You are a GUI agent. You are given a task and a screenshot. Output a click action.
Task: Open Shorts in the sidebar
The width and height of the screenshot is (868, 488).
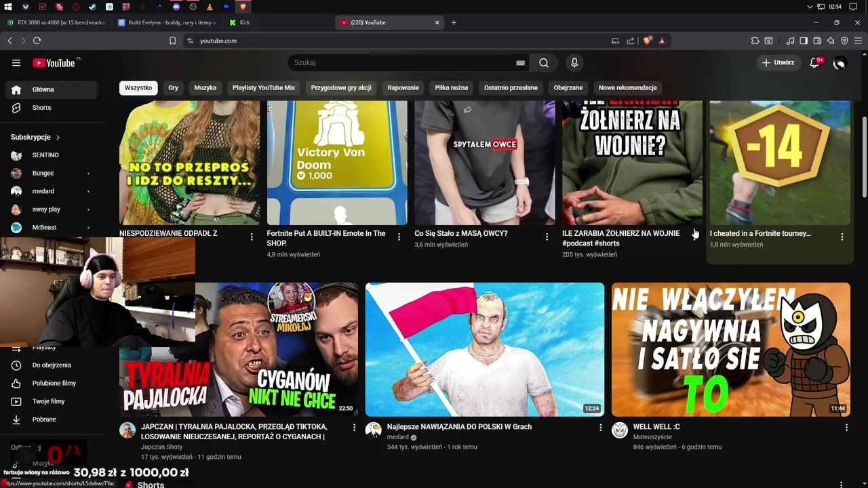tap(52, 108)
